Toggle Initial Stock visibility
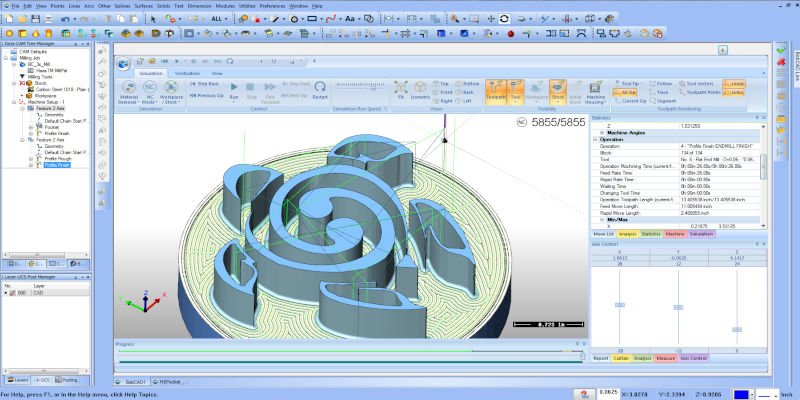Screen dimensions: 800x400 point(575,93)
